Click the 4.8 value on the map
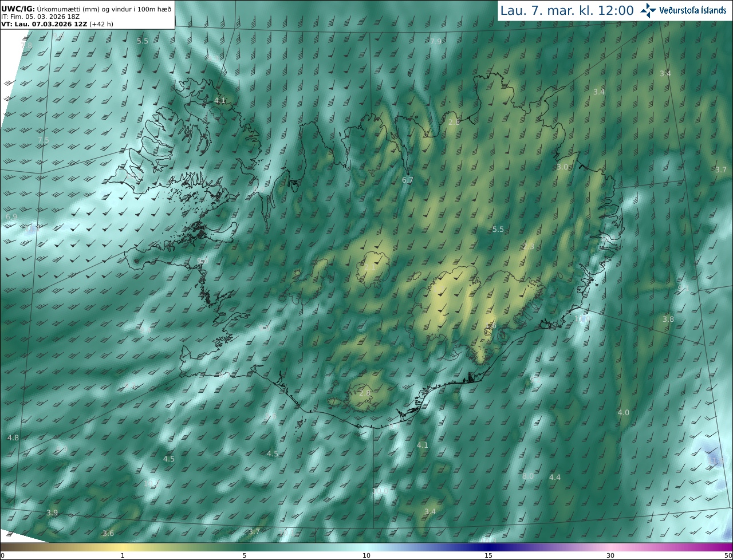The width and height of the screenshot is (733, 560). coord(13,437)
